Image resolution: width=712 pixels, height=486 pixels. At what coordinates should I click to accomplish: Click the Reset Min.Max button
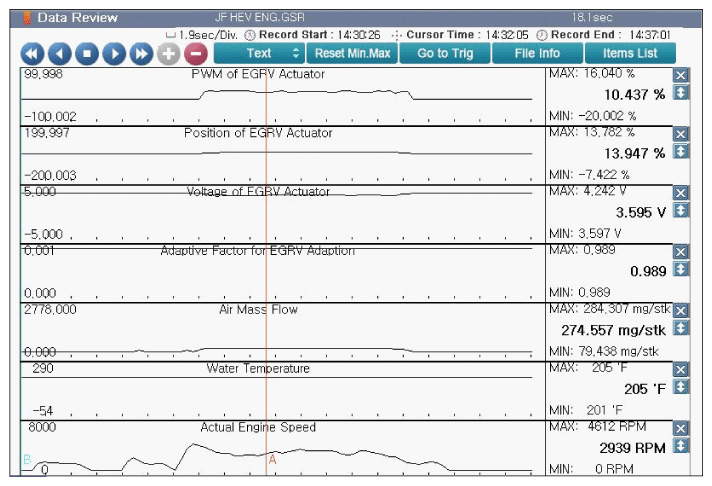tap(351, 53)
